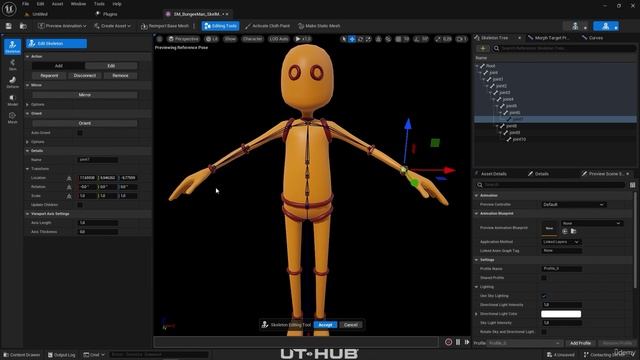Open the Preview Animation dropdown
Screen dimensions: 640x360
pos(62,26)
